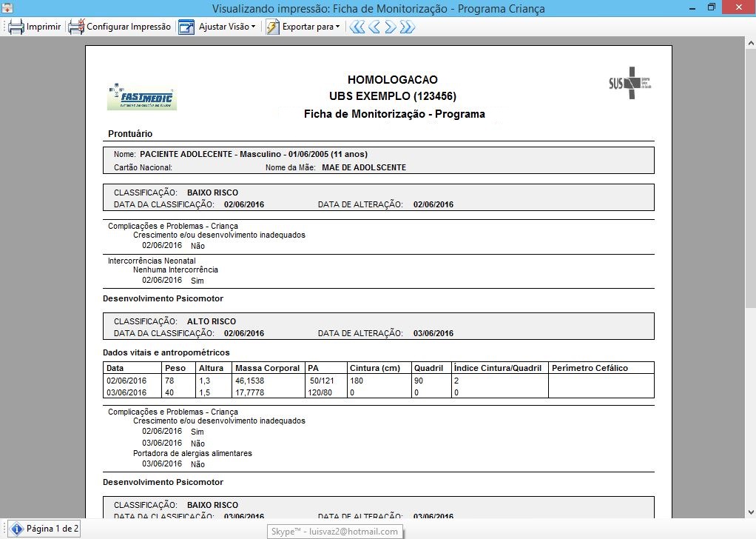Image resolution: width=756 pixels, height=539 pixels.
Task: Minimize the print preview window
Action: pyautogui.click(x=692, y=8)
